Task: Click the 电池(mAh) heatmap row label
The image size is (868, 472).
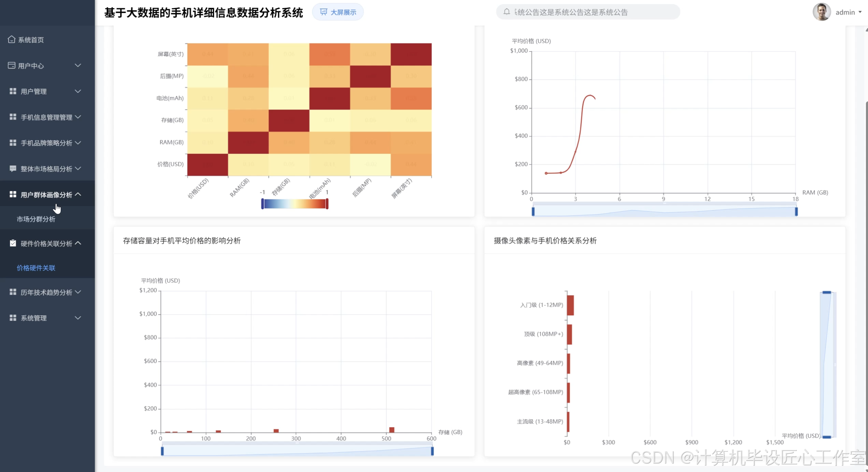Action: pyautogui.click(x=170, y=98)
